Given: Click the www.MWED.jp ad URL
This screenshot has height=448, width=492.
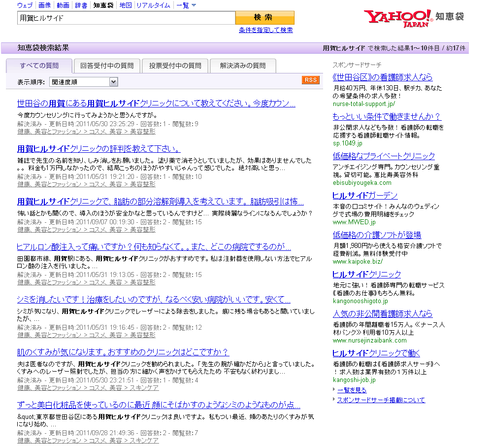Looking at the screenshot, I should pyautogui.click(x=354, y=222).
